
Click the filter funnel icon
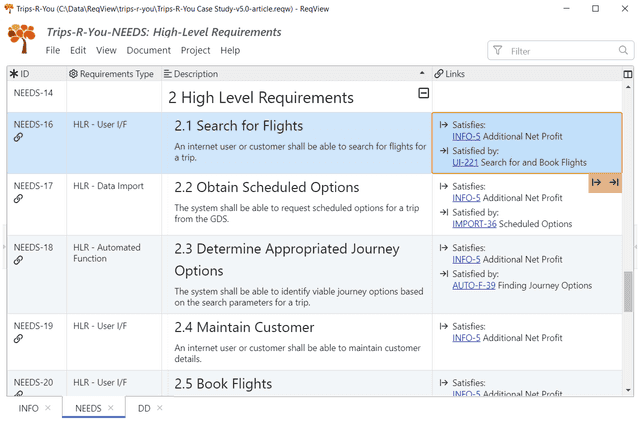[x=497, y=50]
